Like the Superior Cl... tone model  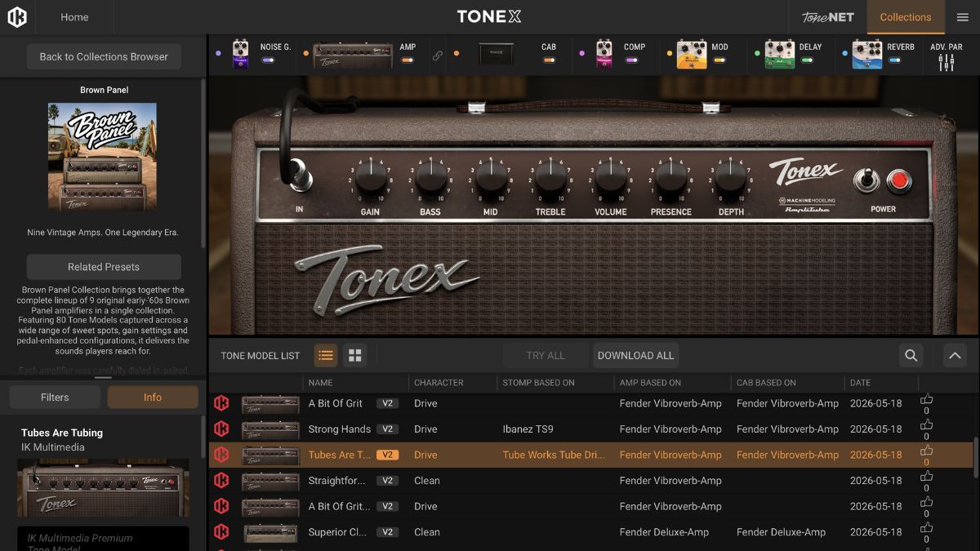pyautogui.click(x=926, y=527)
